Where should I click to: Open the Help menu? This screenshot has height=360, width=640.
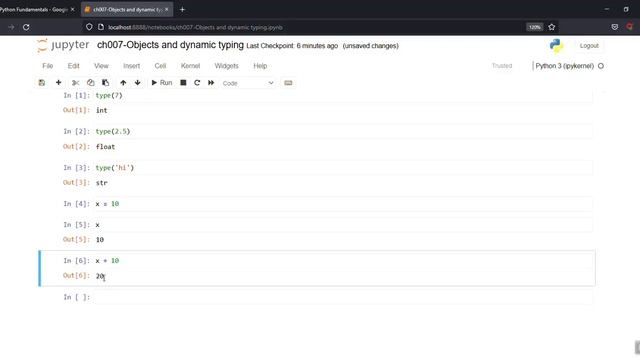260,66
